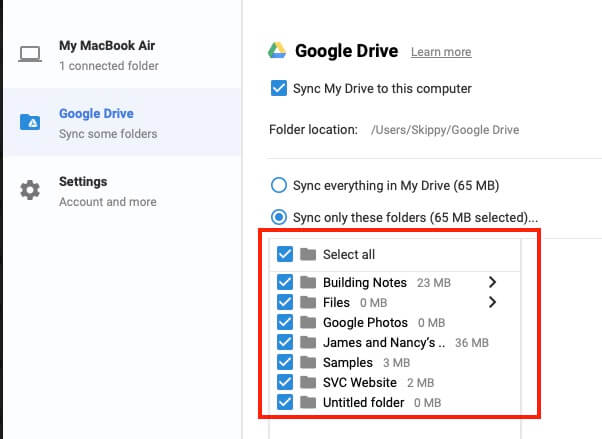Click the Samples folder icon
This screenshot has height=439, width=602.
(x=308, y=362)
